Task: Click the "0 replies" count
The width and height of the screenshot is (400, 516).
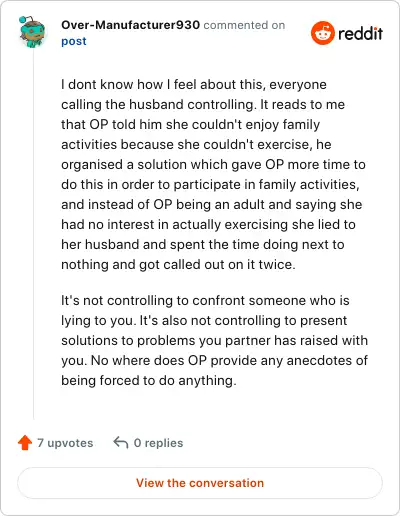Action: click(158, 443)
